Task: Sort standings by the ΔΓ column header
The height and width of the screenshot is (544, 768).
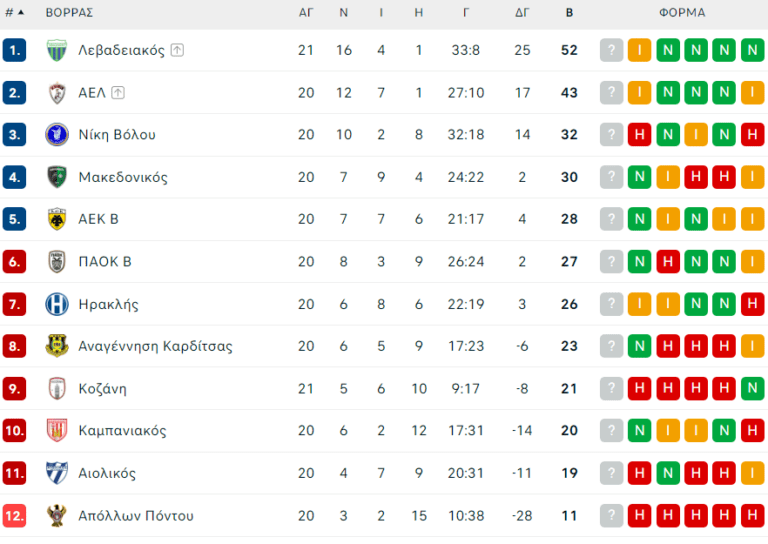Action: pyautogui.click(x=522, y=13)
